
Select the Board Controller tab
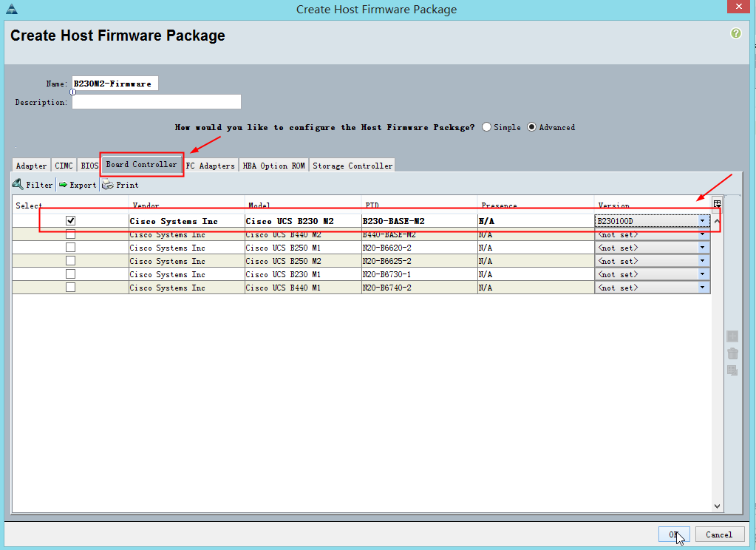(141, 165)
